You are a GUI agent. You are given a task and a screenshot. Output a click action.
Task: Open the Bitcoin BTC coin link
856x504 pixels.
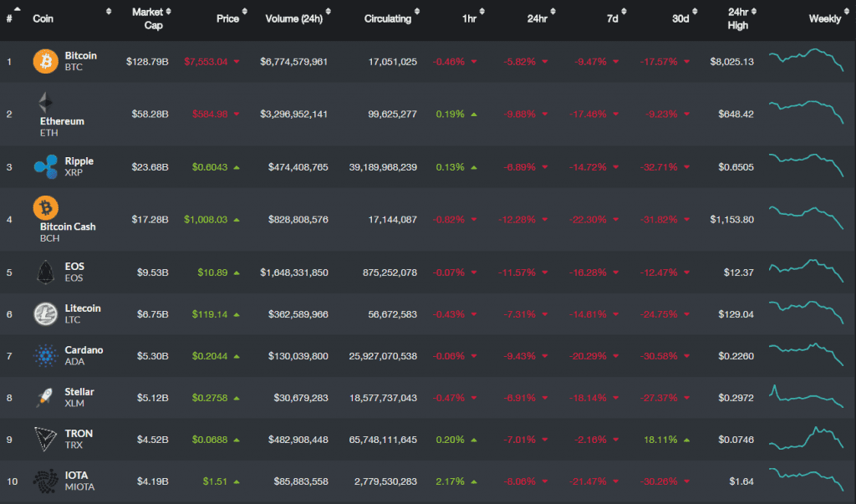point(81,61)
